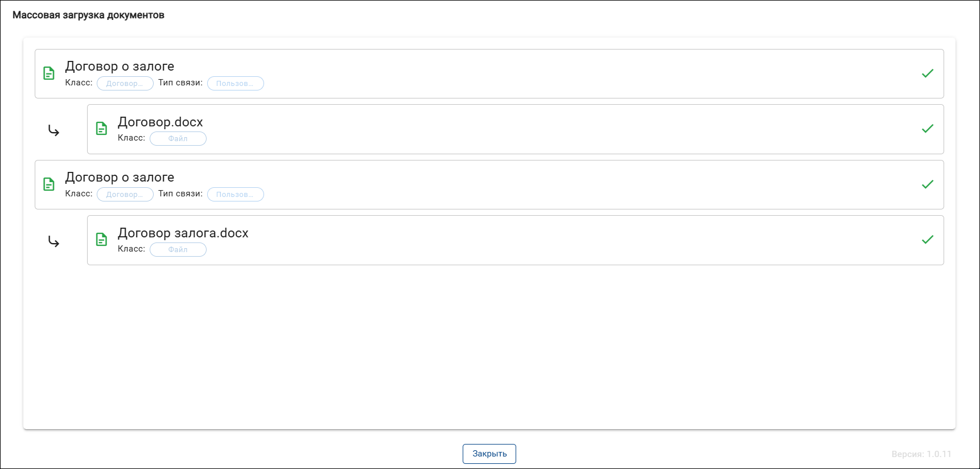Click the version label 'Версия: 1.0.11'
The image size is (980, 469).
point(921,454)
